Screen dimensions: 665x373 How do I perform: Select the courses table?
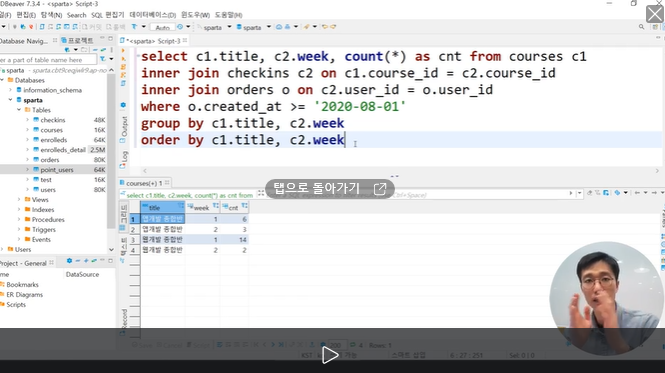point(51,130)
